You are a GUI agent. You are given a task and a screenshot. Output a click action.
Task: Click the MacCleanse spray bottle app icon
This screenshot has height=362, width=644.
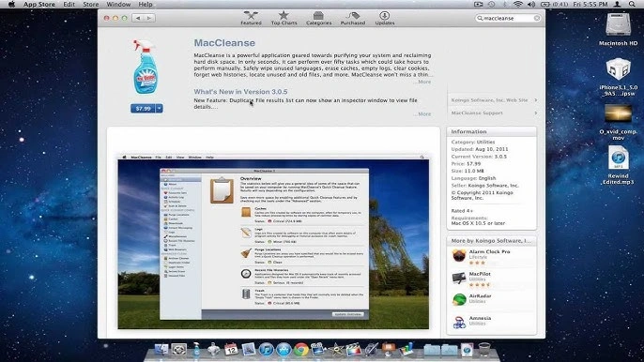pyautogui.click(x=145, y=67)
